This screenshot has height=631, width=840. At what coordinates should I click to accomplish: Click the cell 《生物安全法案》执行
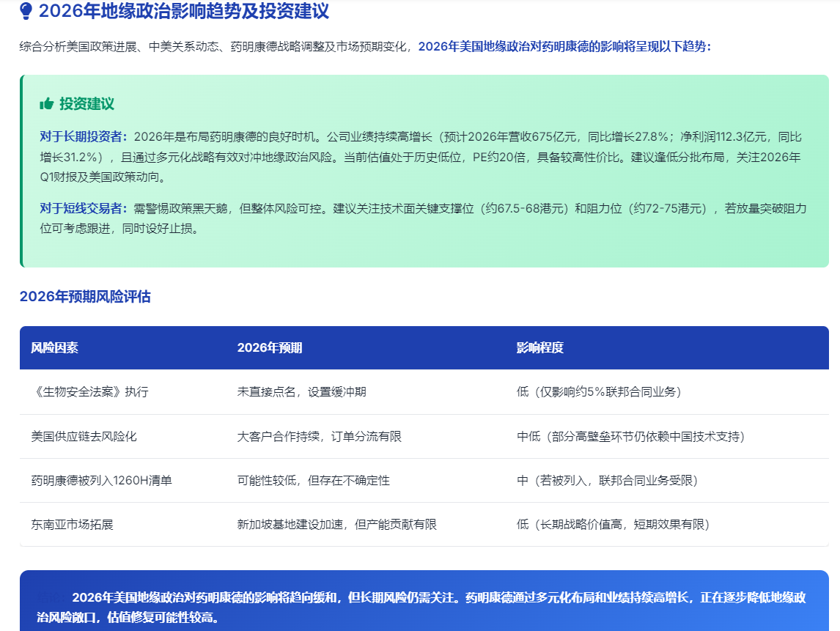click(89, 391)
